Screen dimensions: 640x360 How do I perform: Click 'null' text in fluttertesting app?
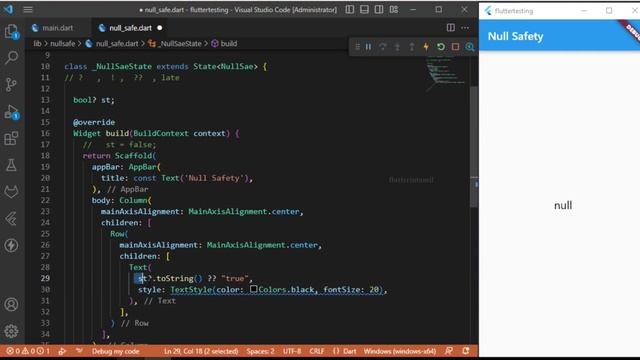563,205
